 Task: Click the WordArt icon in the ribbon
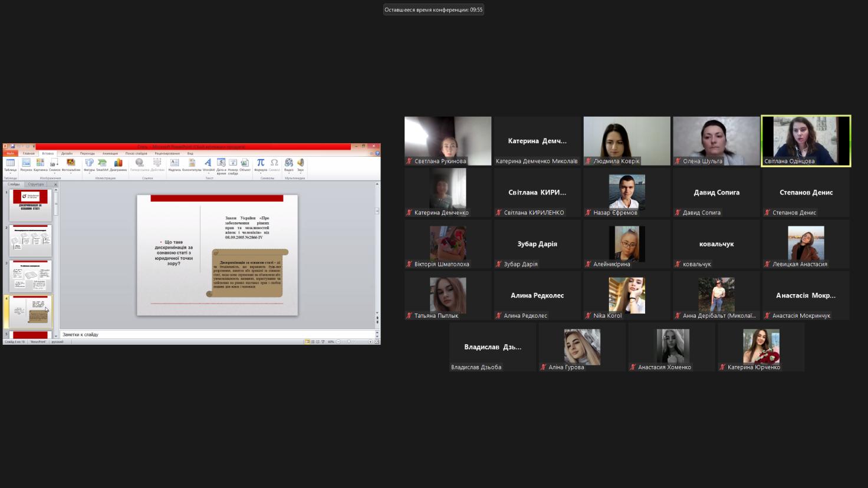click(208, 163)
